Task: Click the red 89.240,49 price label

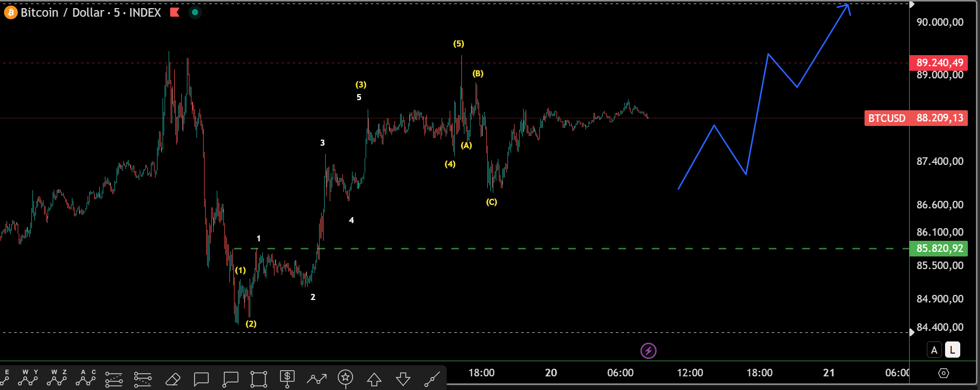Action: click(938, 63)
